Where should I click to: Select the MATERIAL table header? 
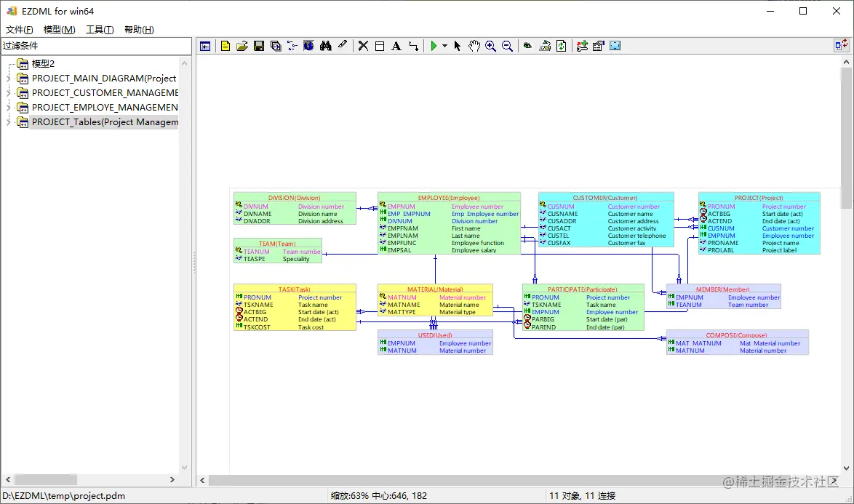coord(435,289)
